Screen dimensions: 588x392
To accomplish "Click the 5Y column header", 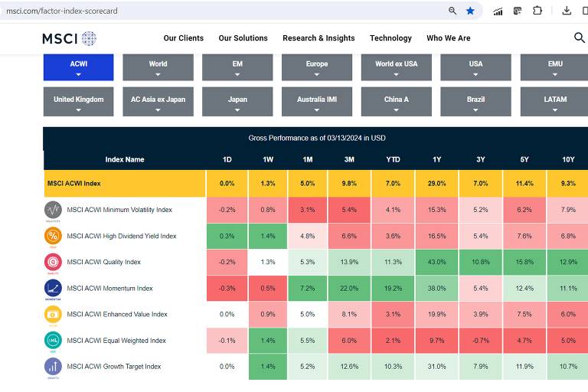I will pyautogui.click(x=524, y=159).
